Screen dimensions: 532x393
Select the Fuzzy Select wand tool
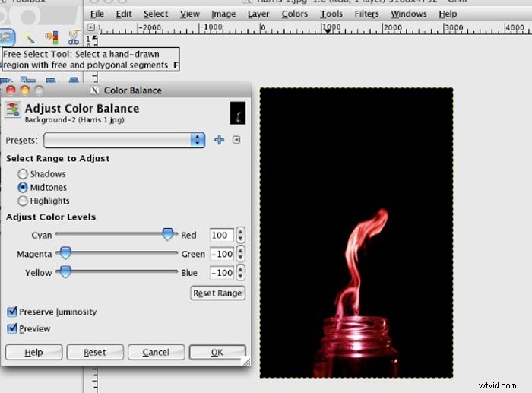[30, 36]
